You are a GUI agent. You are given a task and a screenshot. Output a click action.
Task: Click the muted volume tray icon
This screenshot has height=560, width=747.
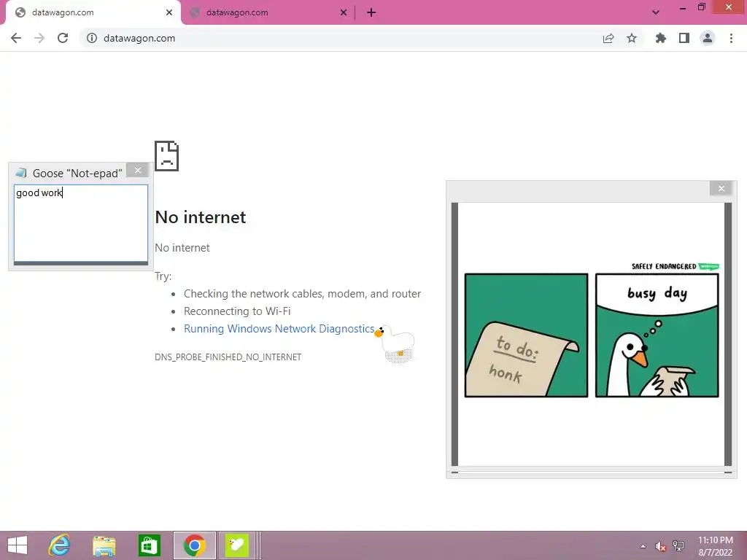click(660, 546)
